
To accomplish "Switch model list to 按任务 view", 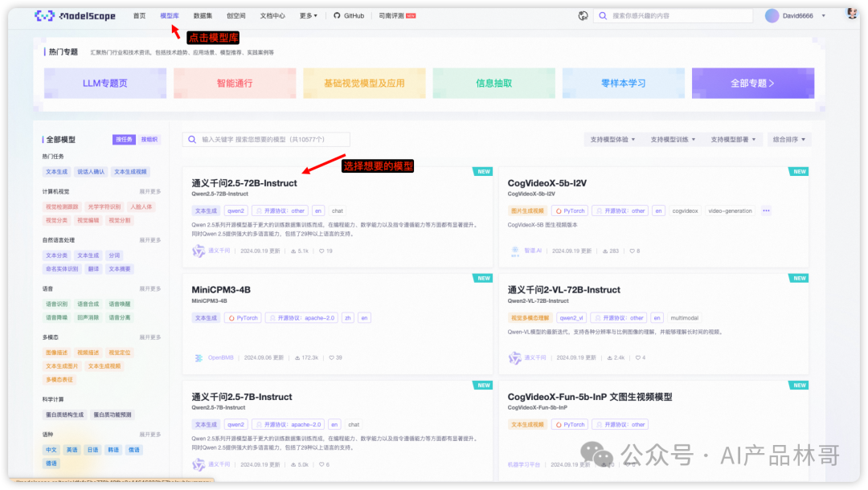I will pos(124,139).
